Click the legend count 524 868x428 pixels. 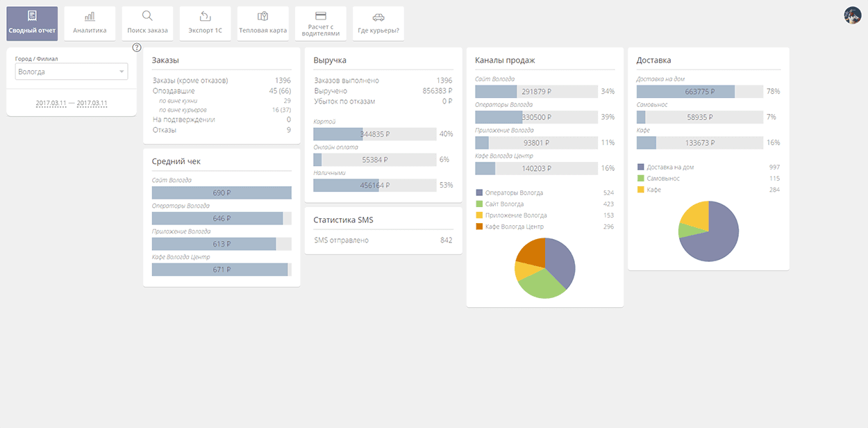tap(608, 192)
